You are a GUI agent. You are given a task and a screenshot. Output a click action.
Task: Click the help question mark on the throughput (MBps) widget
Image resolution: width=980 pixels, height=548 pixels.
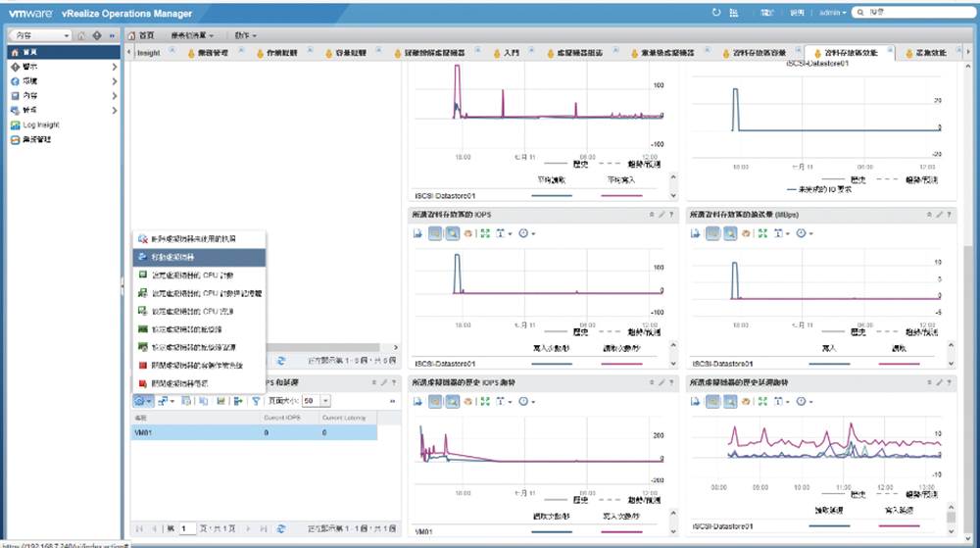(x=949, y=215)
